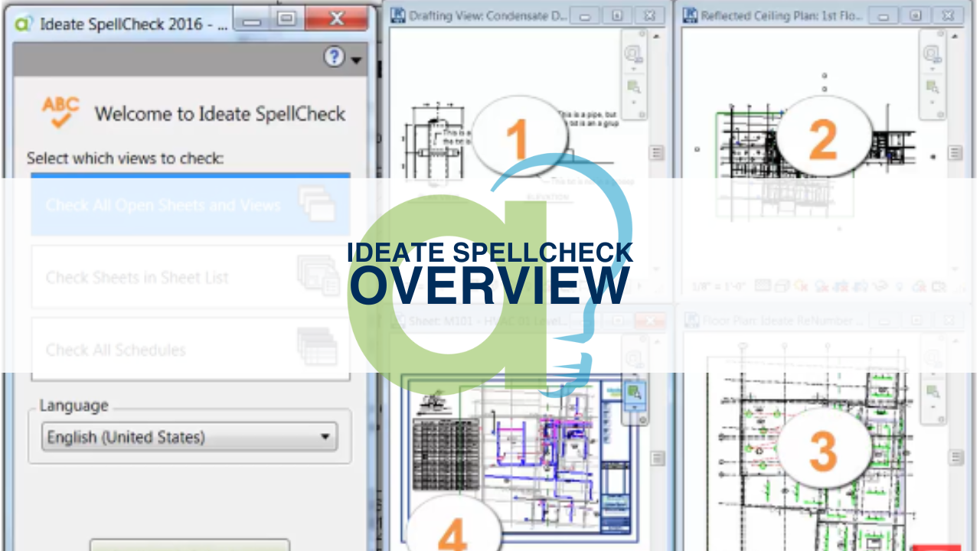
Task: Click the Ideate SpellCheck title bar app icon
Action: pyautogui.click(x=22, y=24)
